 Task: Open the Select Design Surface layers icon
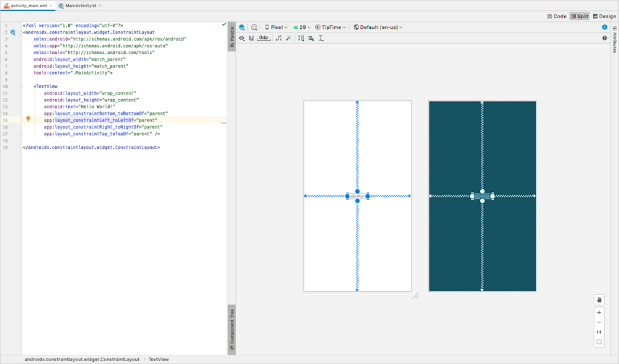click(x=242, y=27)
